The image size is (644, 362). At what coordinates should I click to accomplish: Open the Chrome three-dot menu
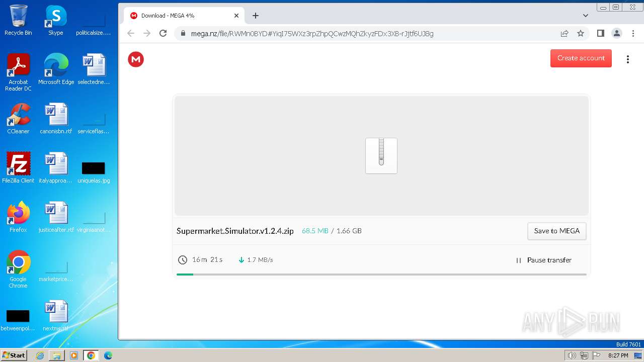[632, 33]
